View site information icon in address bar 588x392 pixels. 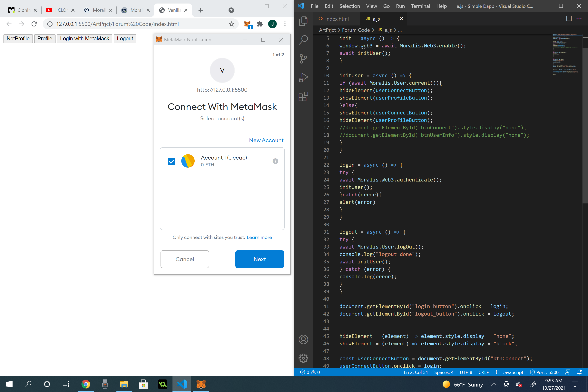[50, 24]
